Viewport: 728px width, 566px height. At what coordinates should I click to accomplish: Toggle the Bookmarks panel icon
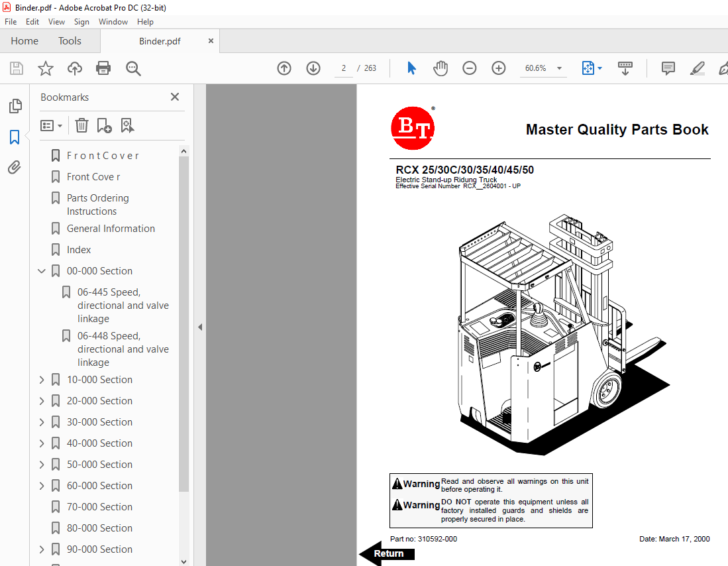[x=15, y=137]
